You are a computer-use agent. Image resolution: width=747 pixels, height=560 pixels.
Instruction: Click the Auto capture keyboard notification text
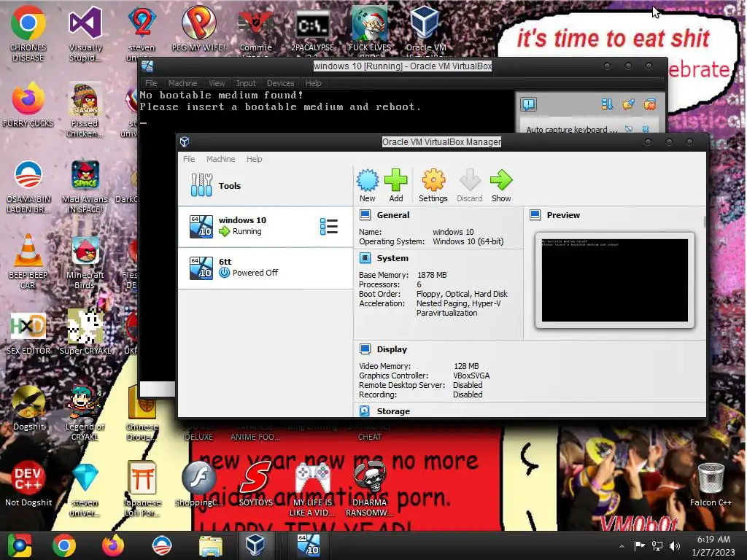(x=572, y=130)
